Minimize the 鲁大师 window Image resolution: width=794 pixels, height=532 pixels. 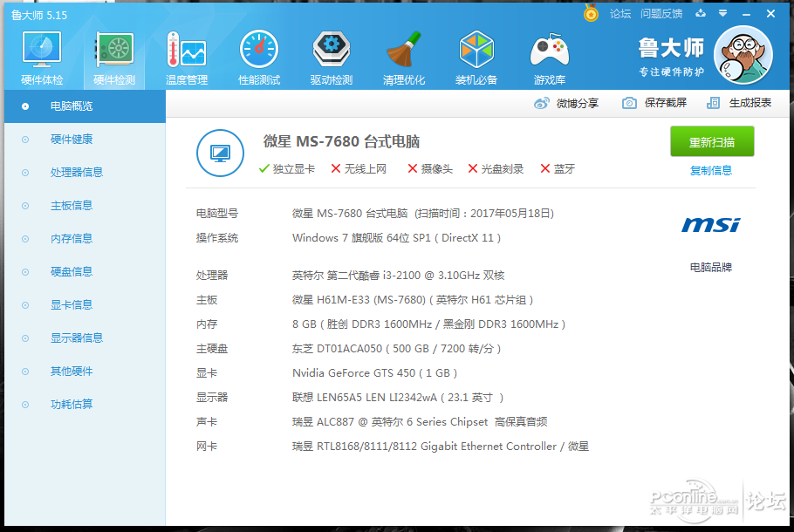tap(746, 14)
